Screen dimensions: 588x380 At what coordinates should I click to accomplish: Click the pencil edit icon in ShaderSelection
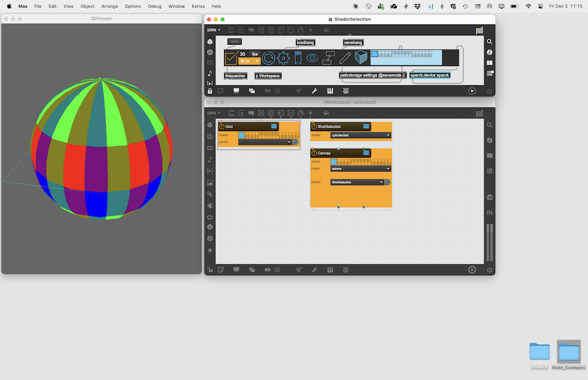point(345,58)
